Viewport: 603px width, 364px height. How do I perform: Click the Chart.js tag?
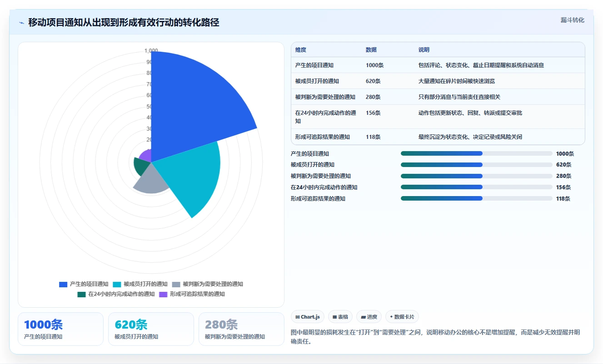click(308, 317)
